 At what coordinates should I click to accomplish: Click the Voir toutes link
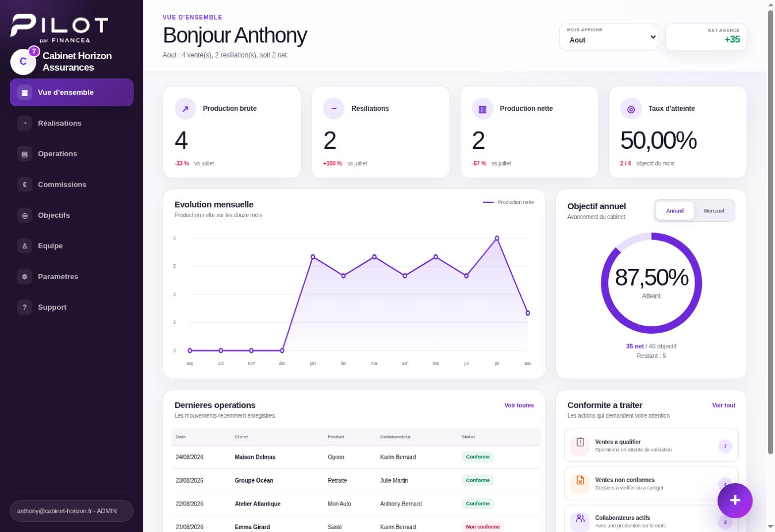[x=519, y=406]
